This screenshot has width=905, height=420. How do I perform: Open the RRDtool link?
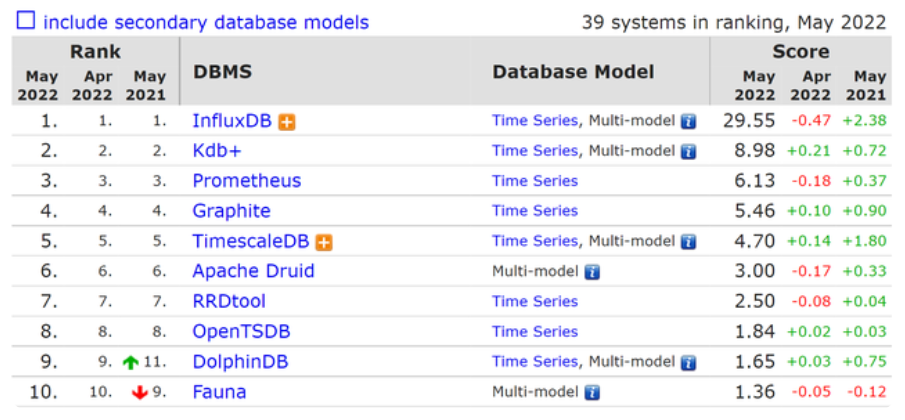[x=229, y=301]
